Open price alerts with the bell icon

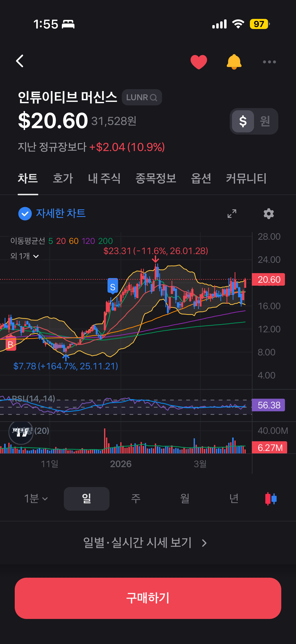point(234,62)
